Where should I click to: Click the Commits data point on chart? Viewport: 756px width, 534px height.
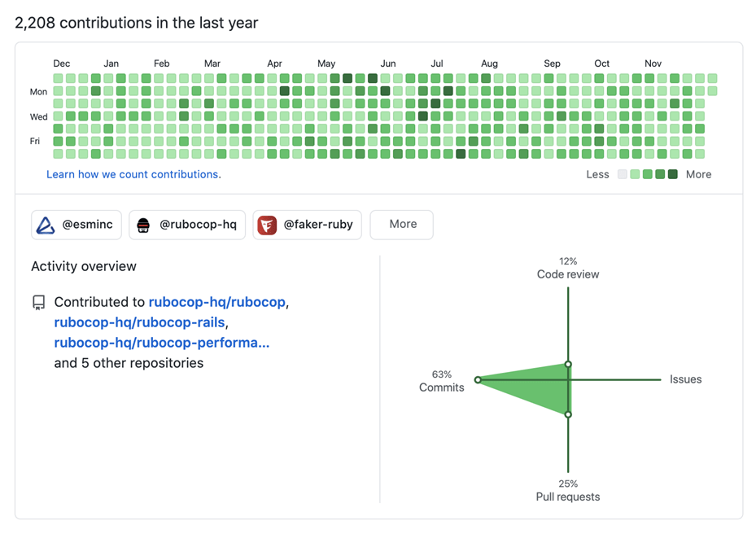[478, 380]
